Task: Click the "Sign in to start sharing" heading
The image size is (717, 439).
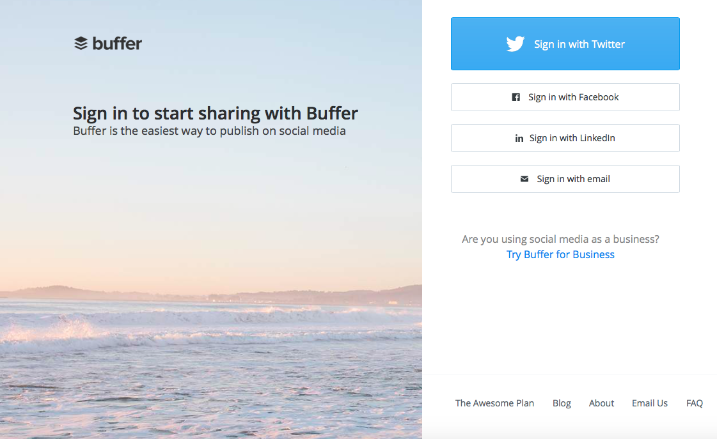Action: 215,113
